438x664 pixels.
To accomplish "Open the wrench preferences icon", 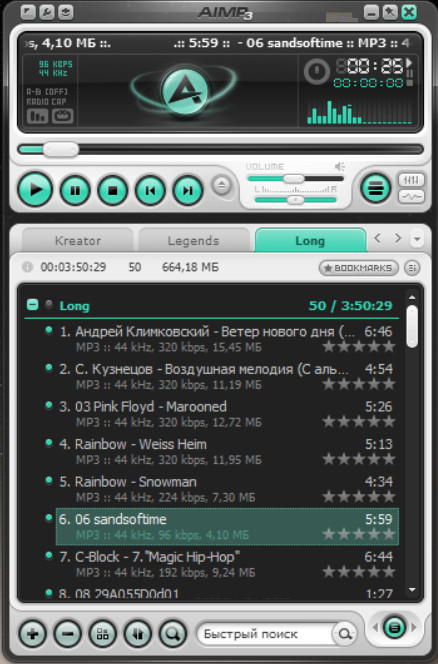I will click(x=47, y=12).
